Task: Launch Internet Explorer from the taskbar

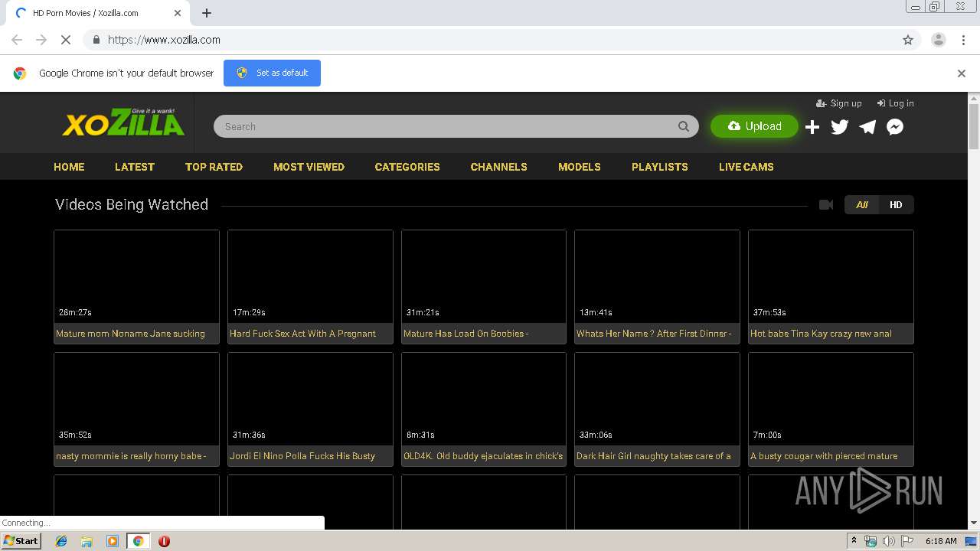Action: pyautogui.click(x=61, y=541)
